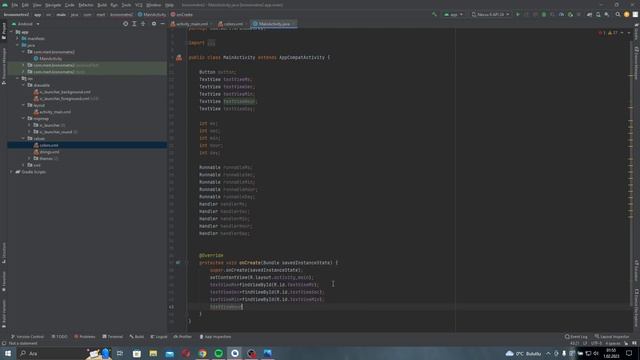Click the Collapse All icon in Project panel
Viewport: 640px width, 360px height.
[x=143, y=24]
